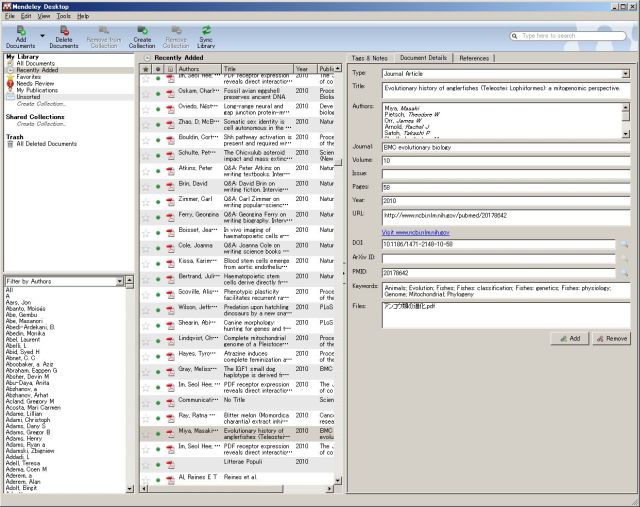This screenshot has width=640, height=507.
Task: Open the Type dropdown Journal Article
Action: (x=625, y=74)
